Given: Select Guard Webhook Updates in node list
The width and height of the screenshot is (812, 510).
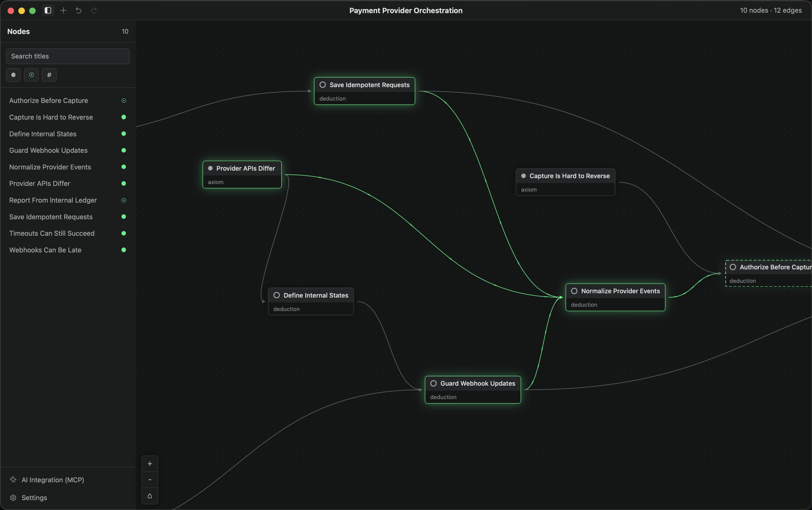Looking at the screenshot, I should (x=68, y=150).
